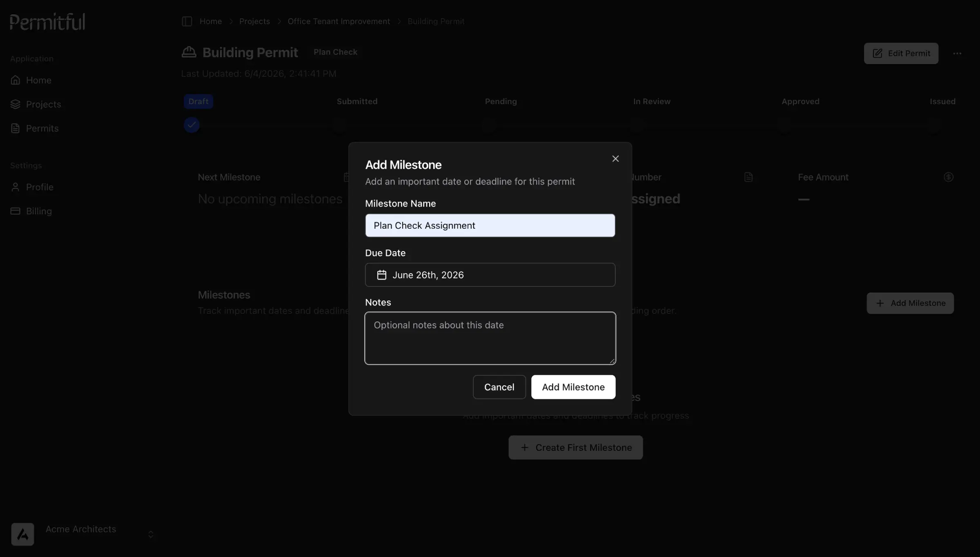Select the Approved status step
980x557 pixels.
tap(800, 101)
